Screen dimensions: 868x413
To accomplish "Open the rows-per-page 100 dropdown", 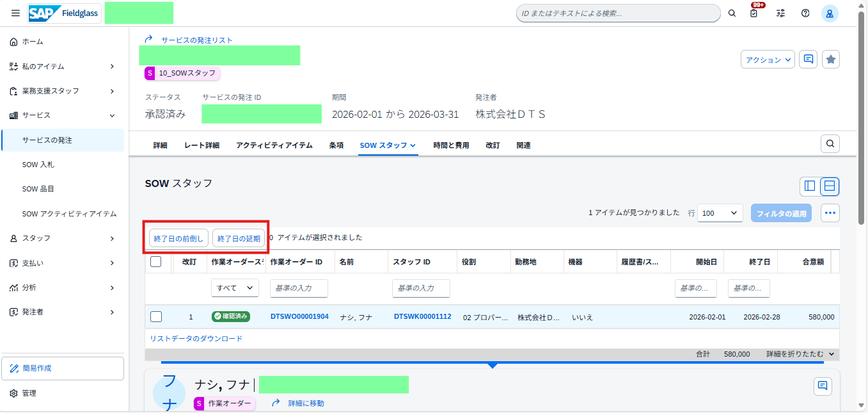I will [x=720, y=213].
